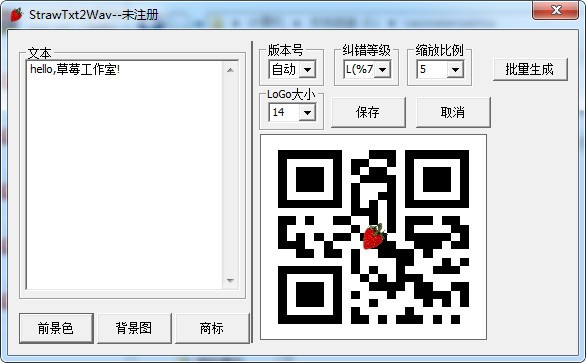Click the 批里生成 button
The width and height of the screenshot is (586, 363).
pyautogui.click(x=530, y=70)
